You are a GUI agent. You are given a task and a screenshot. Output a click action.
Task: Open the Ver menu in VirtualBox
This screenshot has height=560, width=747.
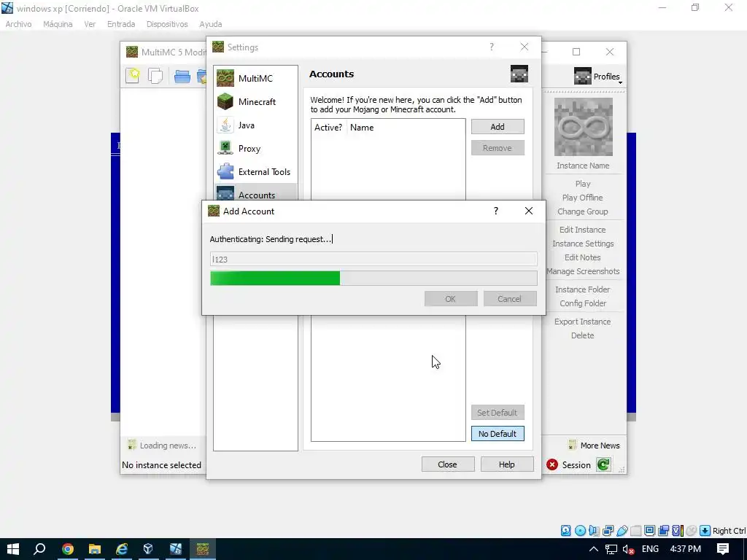coord(90,24)
